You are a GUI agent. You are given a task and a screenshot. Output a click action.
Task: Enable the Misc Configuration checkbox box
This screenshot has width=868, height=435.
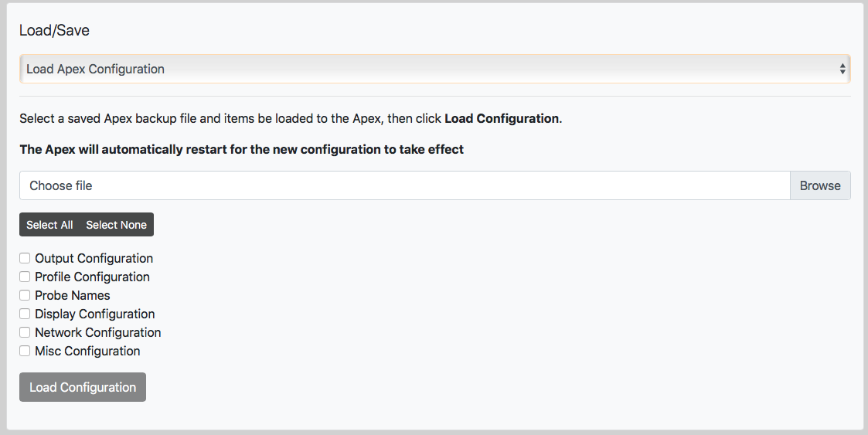[25, 351]
